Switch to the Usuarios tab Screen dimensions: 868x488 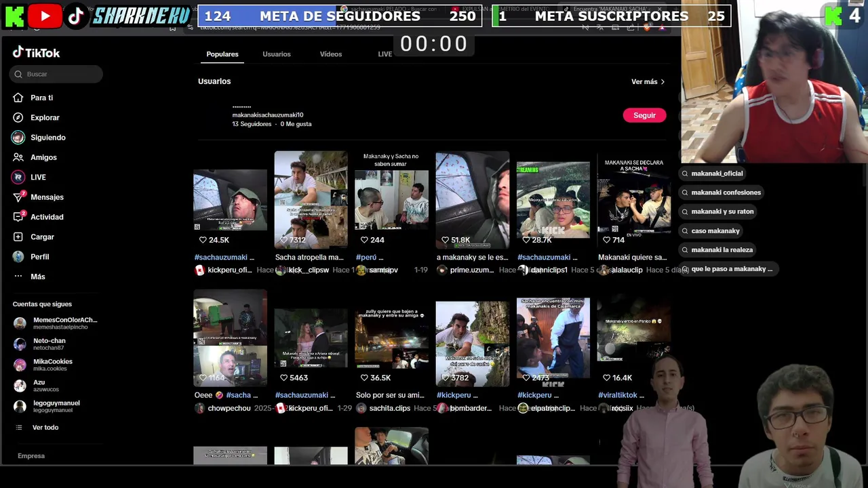[277, 54]
